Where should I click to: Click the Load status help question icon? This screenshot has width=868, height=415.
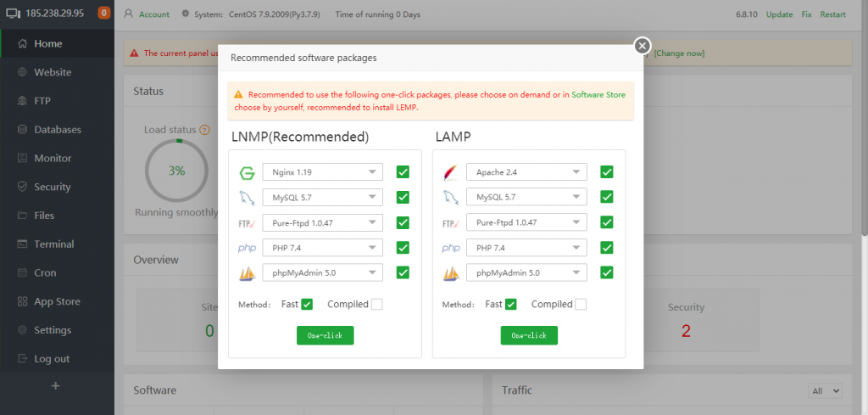(x=204, y=130)
